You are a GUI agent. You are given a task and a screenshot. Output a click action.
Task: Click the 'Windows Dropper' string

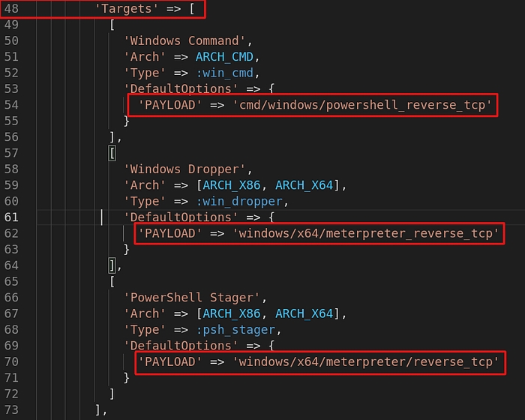click(185, 169)
